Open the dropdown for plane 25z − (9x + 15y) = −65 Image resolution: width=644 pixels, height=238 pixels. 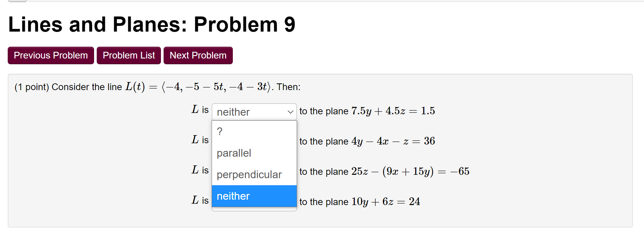click(x=254, y=171)
